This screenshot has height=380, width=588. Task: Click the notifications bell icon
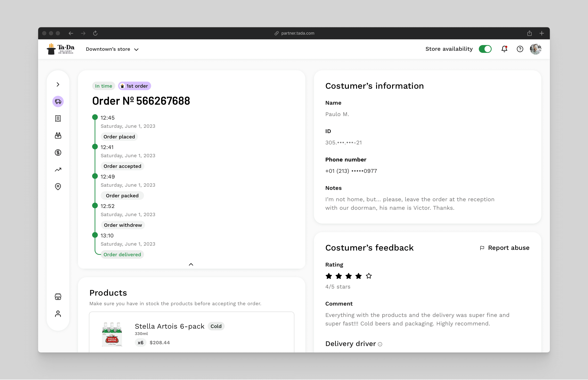click(x=504, y=49)
